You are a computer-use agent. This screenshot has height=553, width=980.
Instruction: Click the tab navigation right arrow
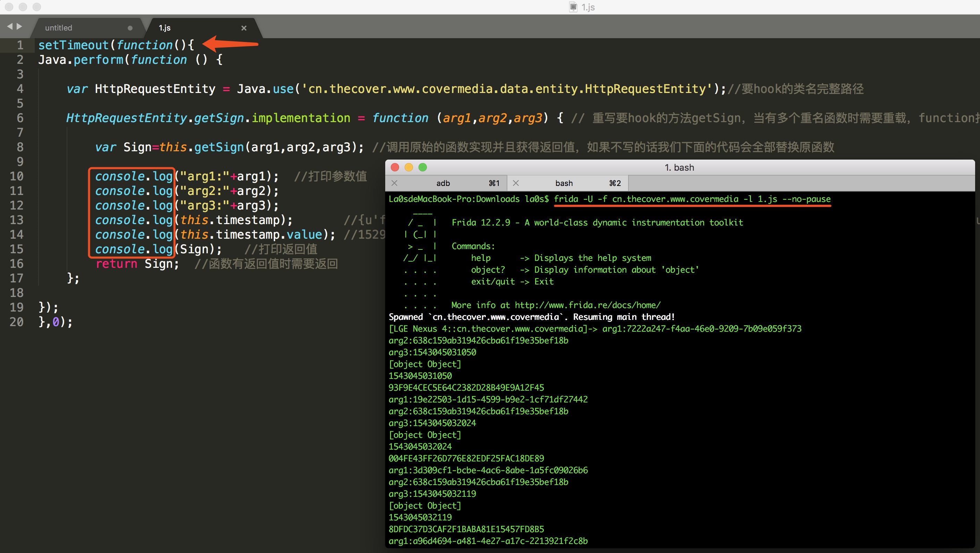coord(19,26)
